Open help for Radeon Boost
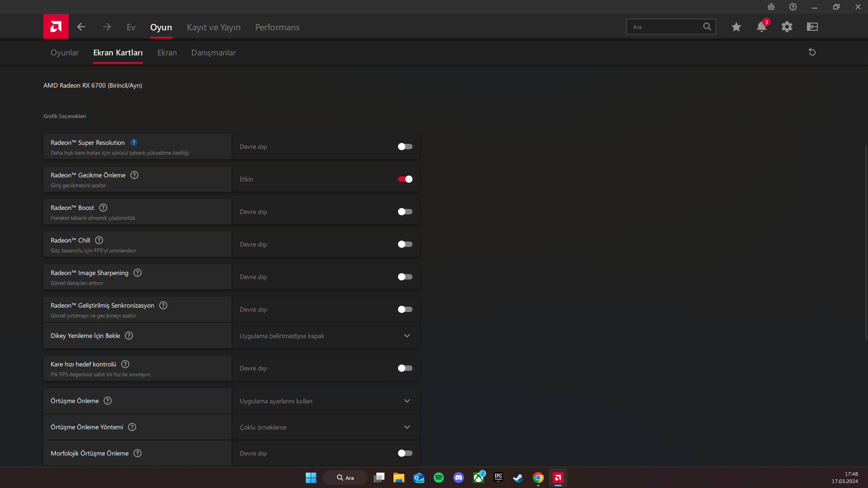Screen dimensions: 868x488 [103, 208]
